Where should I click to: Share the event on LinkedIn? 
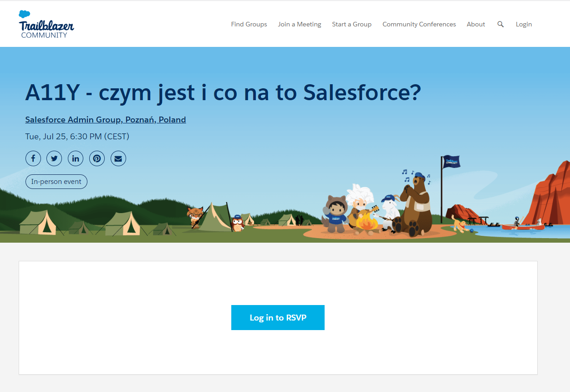pos(76,158)
